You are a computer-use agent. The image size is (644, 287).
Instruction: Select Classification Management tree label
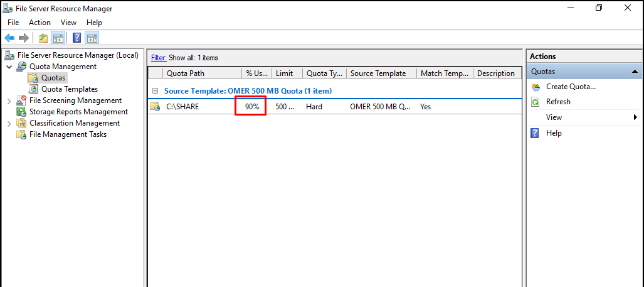(x=75, y=123)
